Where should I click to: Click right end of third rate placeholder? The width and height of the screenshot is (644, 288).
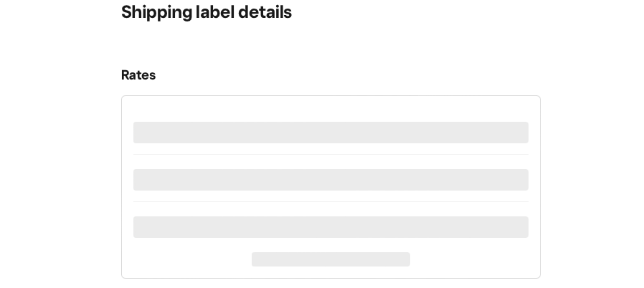[x=524, y=227]
